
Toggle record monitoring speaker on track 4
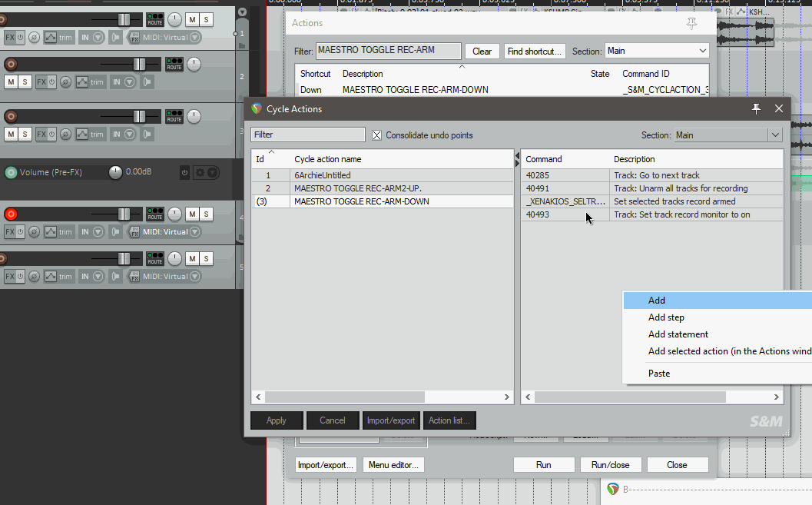click(116, 231)
